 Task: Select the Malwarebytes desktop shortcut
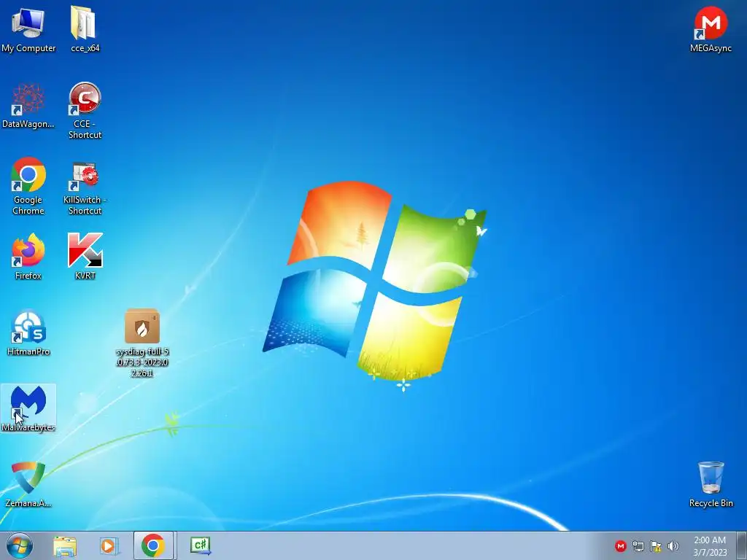(x=28, y=408)
